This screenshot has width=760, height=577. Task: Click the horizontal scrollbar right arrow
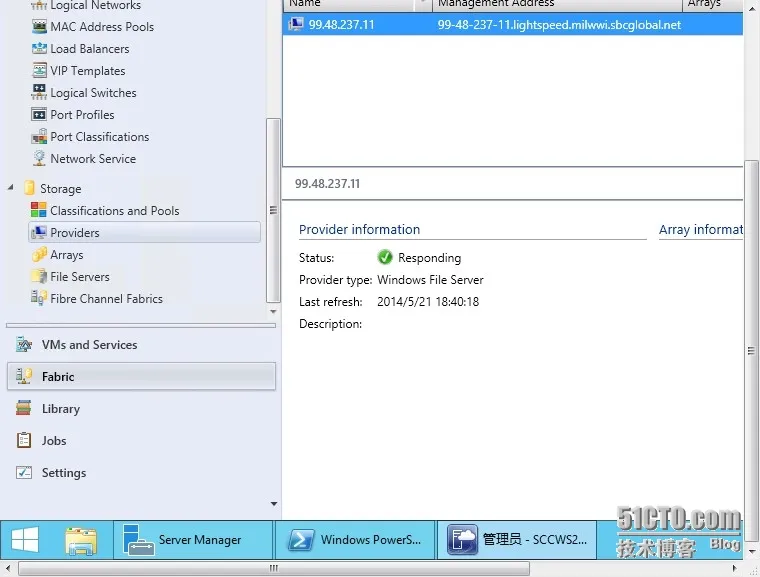click(x=734, y=568)
